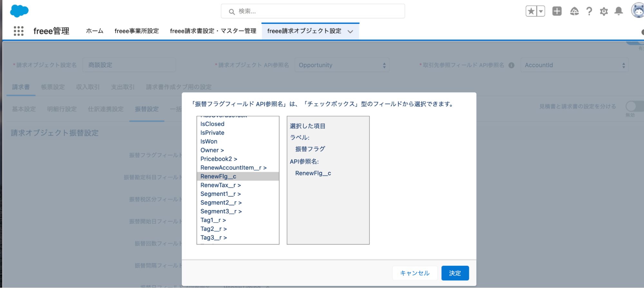
Task: Expand the Segment2__r > relationship
Action: click(238, 202)
